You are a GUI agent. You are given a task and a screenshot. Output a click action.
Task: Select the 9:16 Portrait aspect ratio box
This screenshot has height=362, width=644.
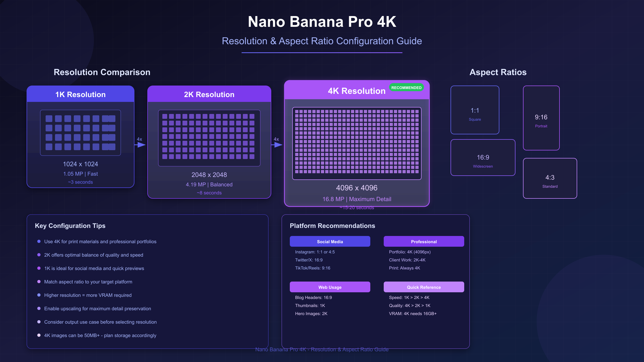541,118
